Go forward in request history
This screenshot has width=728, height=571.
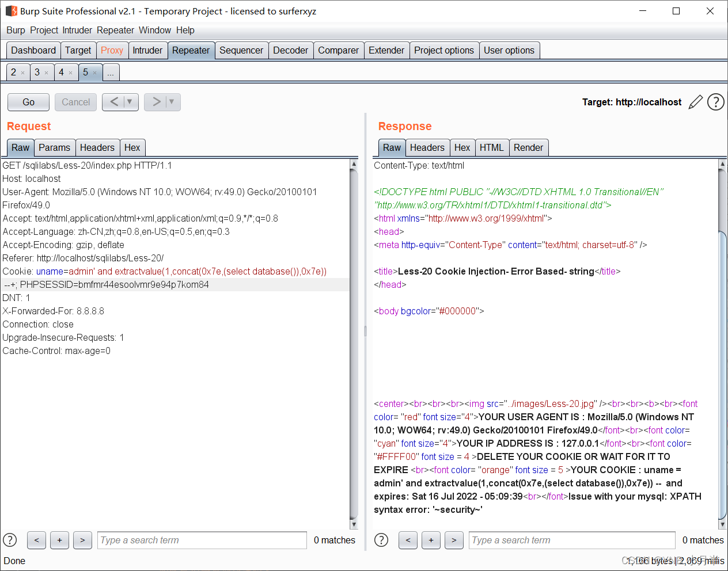pos(156,102)
